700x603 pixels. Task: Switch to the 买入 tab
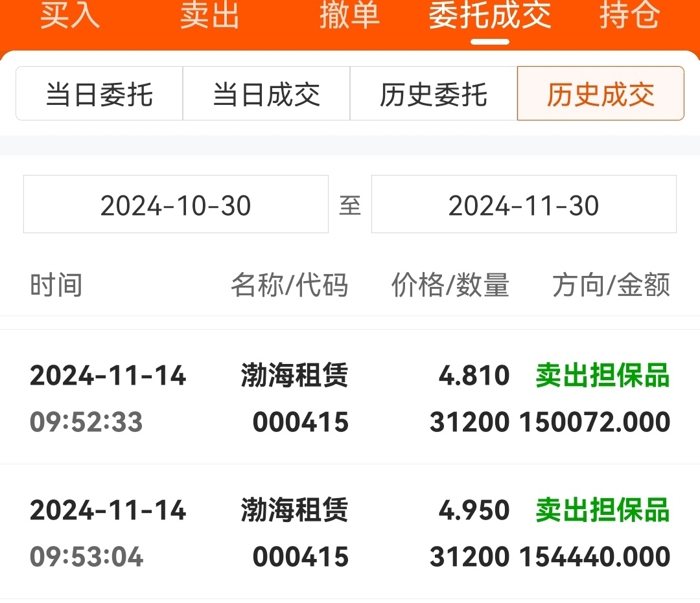click(70, 16)
